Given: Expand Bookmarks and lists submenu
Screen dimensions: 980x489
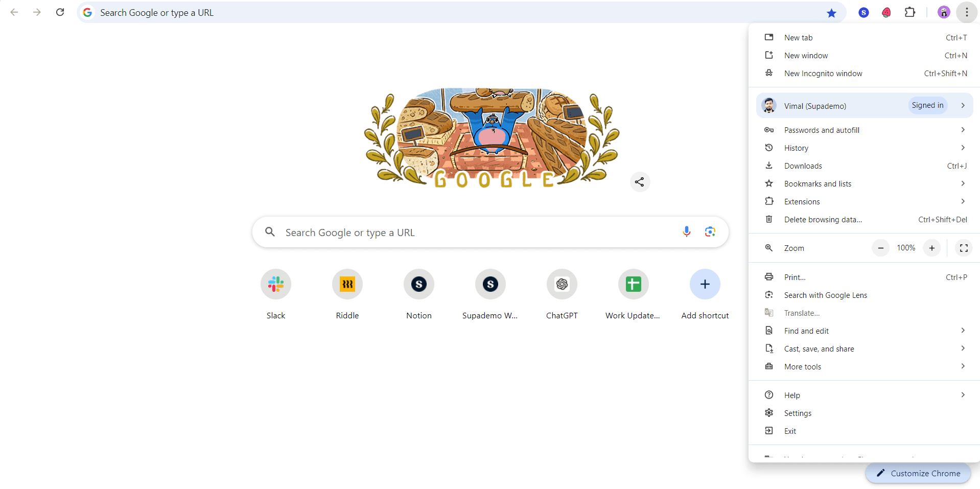Looking at the screenshot, I should pyautogui.click(x=864, y=184).
